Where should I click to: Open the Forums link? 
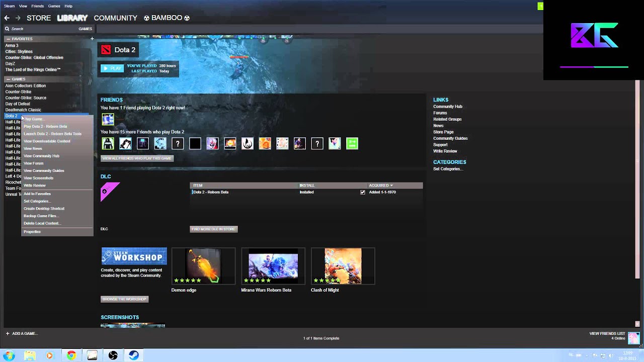point(440,113)
